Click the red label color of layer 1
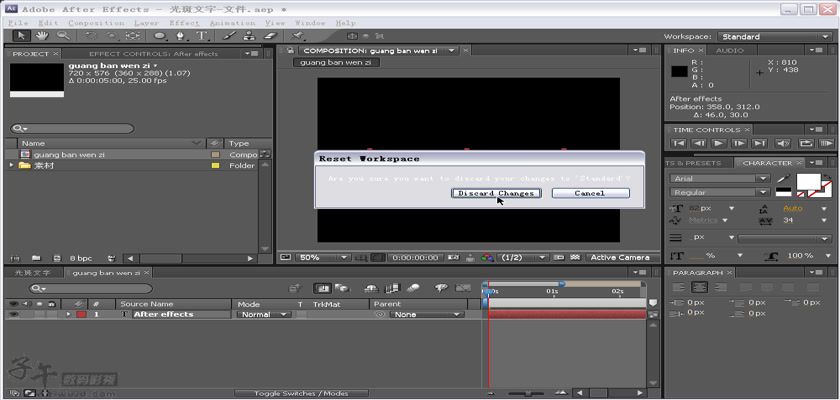 point(81,315)
